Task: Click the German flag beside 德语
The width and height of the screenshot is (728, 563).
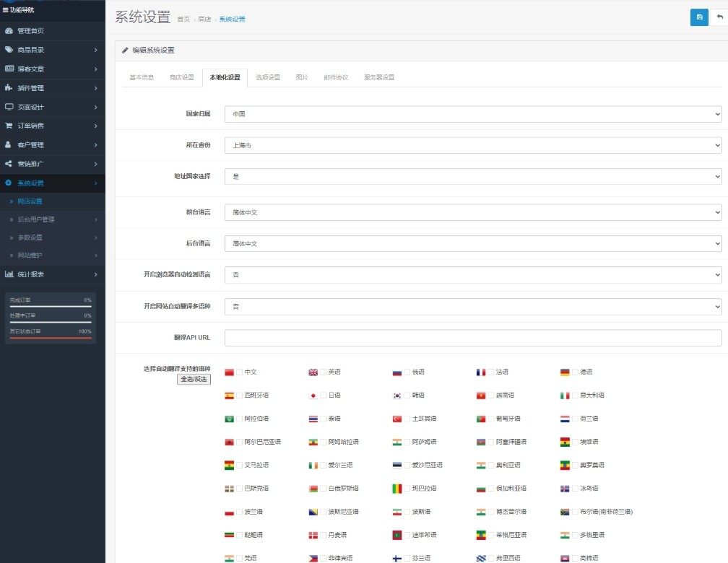Action: pyautogui.click(x=565, y=372)
